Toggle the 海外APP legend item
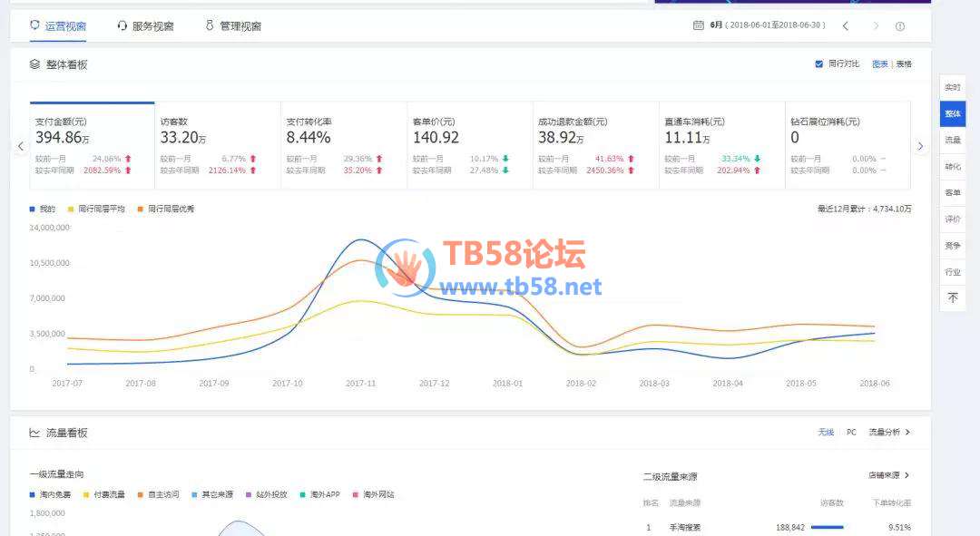 point(320,495)
